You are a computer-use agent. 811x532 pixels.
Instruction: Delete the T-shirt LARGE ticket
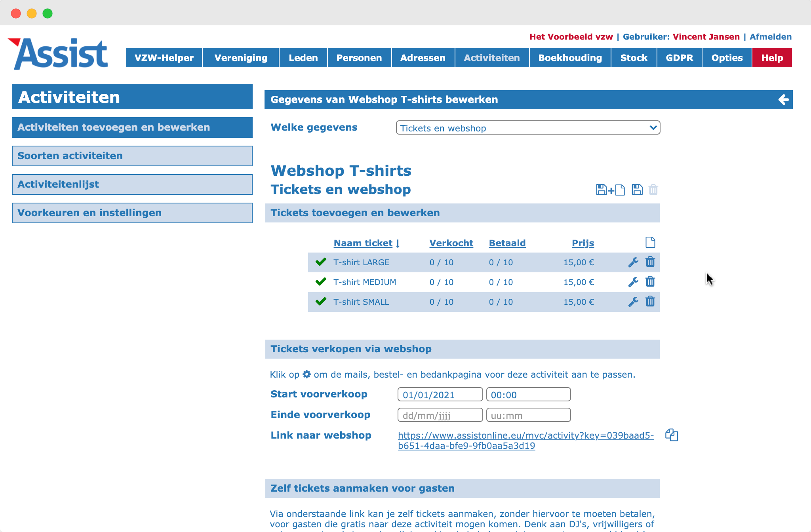point(650,262)
